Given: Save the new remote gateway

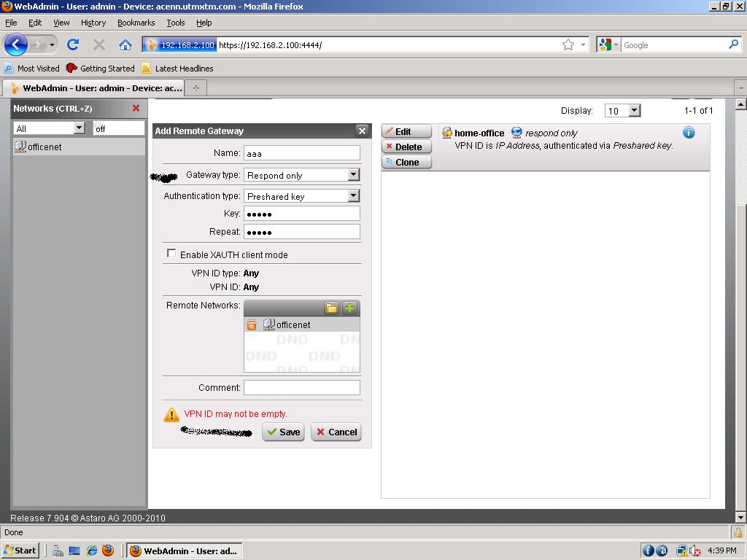Looking at the screenshot, I should pyautogui.click(x=283, y=432).
